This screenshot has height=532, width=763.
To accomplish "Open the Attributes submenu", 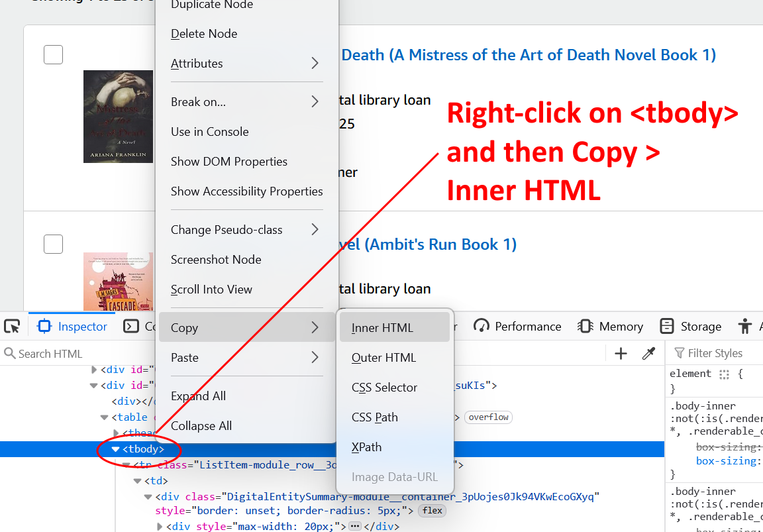I will pos(247,64).
